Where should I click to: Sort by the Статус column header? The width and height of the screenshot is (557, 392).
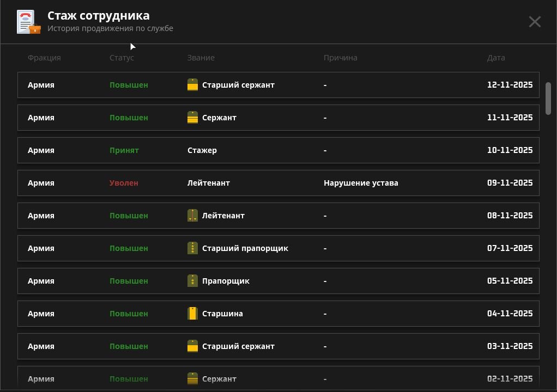122,58
